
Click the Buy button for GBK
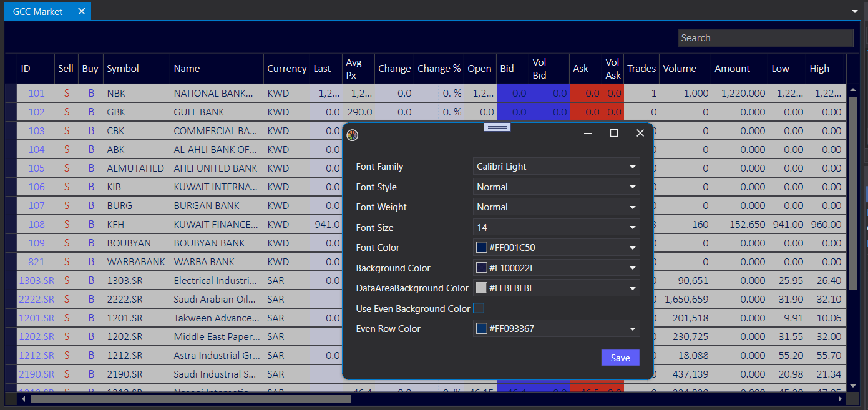tap(91, 112)
